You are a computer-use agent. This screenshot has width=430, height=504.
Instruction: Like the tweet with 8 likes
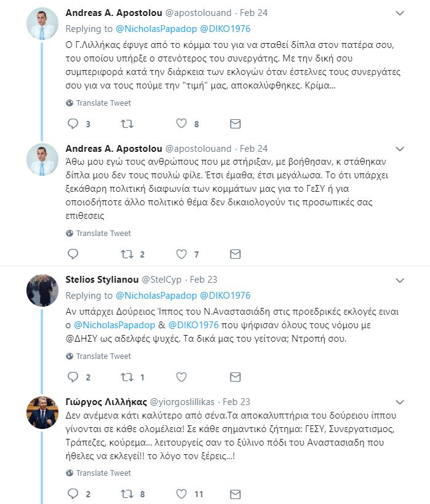181,124
